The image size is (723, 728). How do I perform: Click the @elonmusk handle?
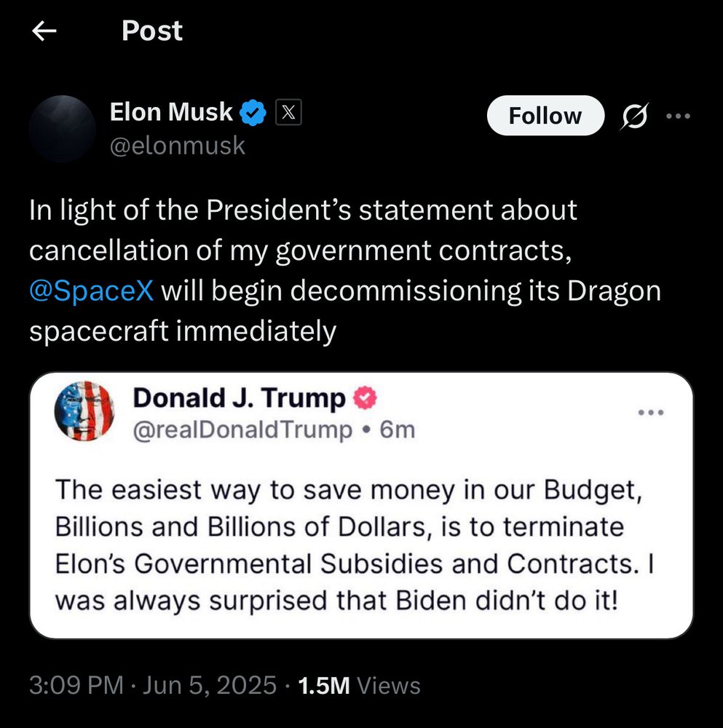[x=178, y=146]
